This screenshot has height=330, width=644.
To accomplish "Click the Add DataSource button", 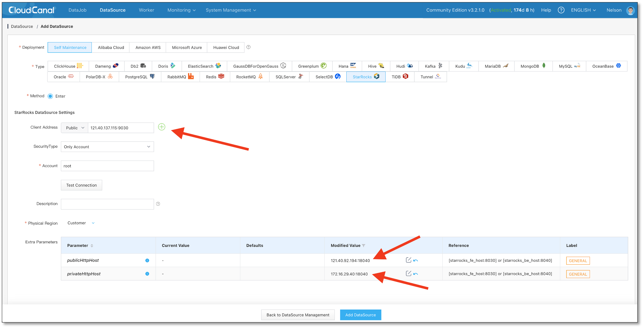I will pyautogui.click(x=361, y=315).
